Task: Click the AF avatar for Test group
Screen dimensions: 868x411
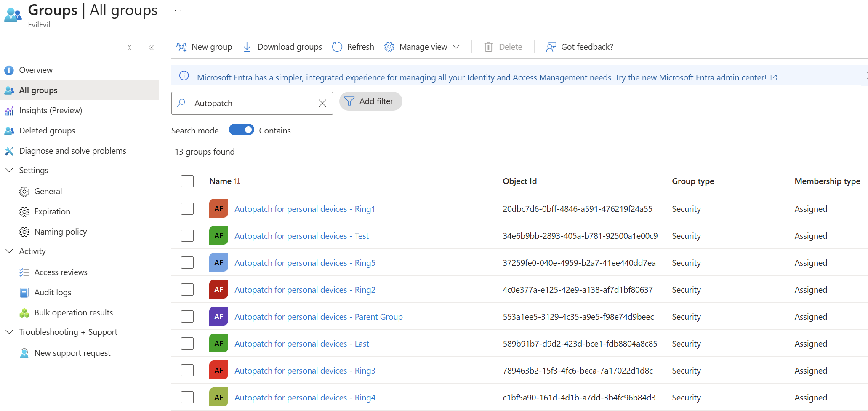Action: 218,235
